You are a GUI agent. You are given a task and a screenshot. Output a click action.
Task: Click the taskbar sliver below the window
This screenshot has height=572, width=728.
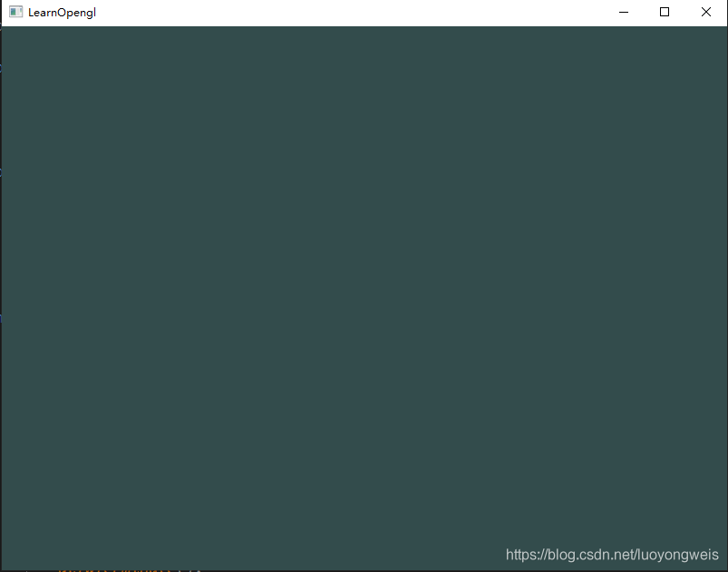click(363, 569)
